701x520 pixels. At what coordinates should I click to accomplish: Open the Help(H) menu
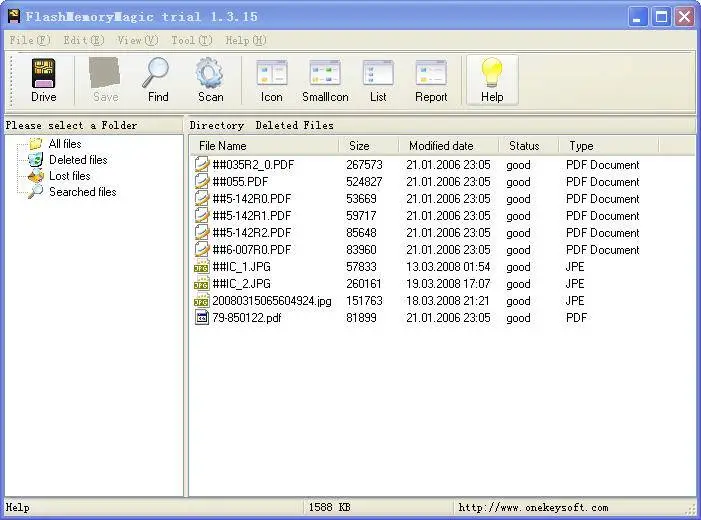coord(246,40)
